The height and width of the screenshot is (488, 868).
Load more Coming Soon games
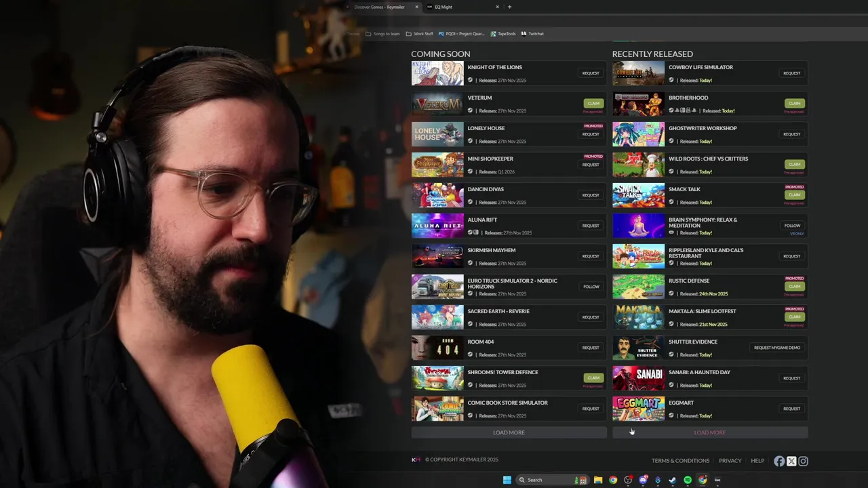pyautogui.click(x=509, y=432)
